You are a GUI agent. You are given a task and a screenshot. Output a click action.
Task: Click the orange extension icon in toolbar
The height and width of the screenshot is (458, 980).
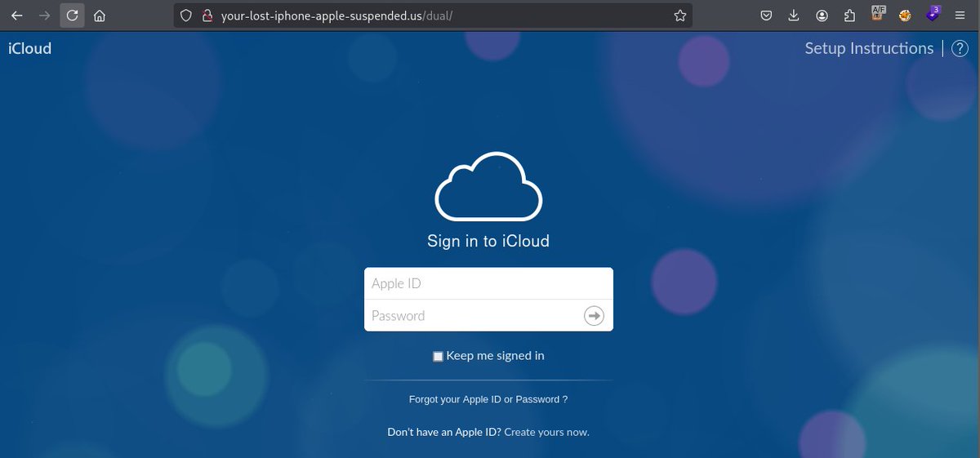[879, 14]
